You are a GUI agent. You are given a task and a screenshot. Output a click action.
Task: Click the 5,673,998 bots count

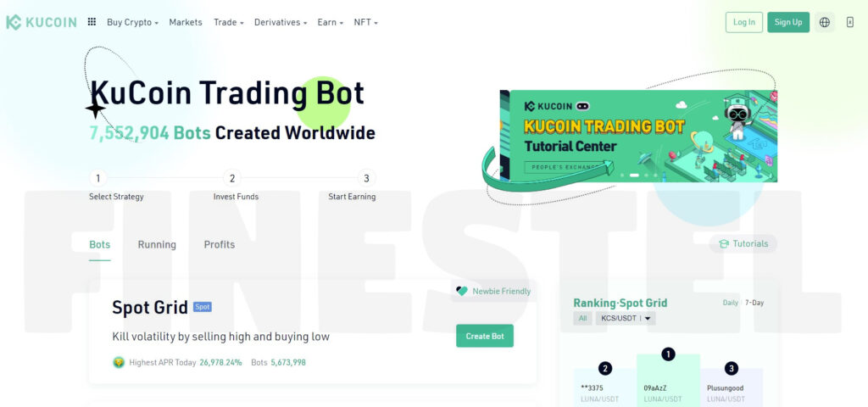click(288, 363)
